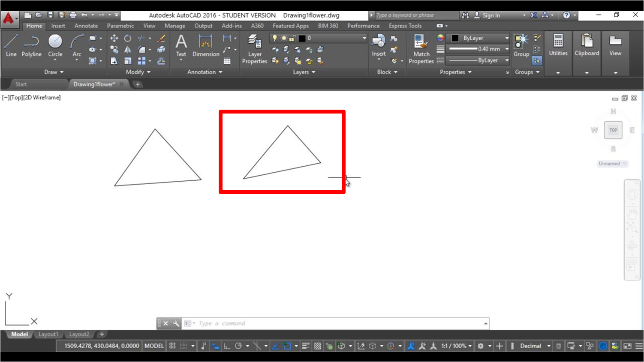Click the Undo arrow icon
Viewport: 644px width, 362px height.
84,15
